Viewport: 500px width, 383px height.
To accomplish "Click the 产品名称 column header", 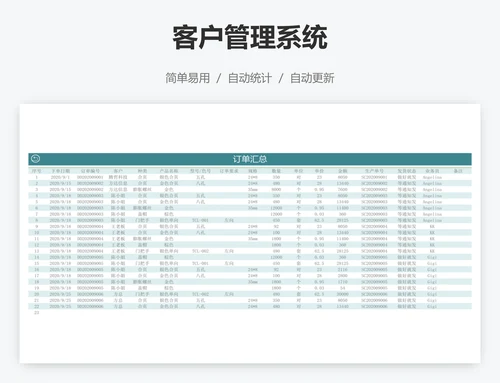I will pyautogui.click(x=169, y=171).
